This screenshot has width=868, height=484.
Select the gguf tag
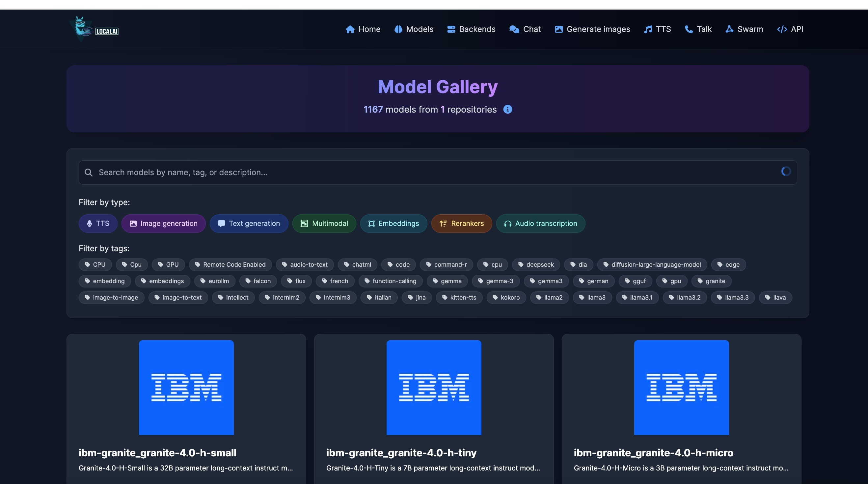[636, 281]
